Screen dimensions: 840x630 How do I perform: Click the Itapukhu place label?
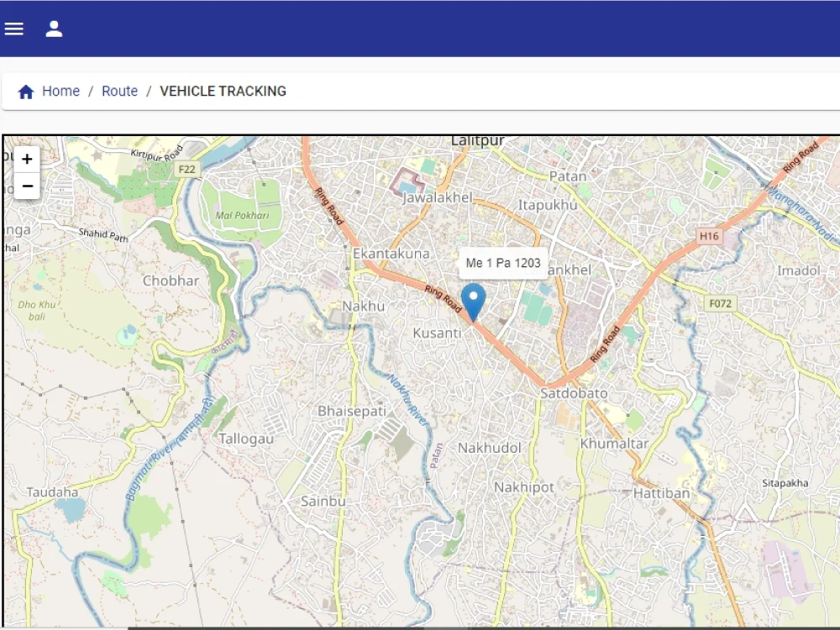tap(548, 205)
